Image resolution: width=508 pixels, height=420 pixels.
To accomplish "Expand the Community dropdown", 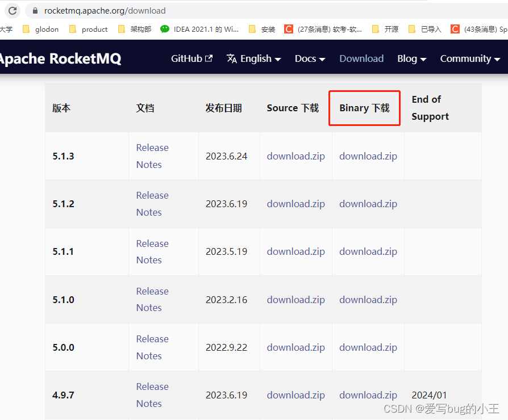I will 469,58.
